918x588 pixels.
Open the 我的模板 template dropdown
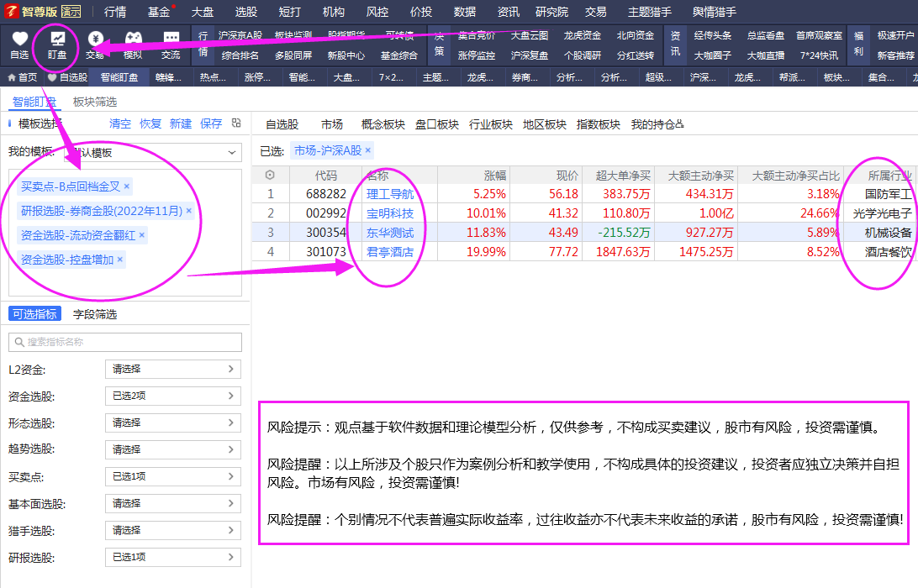coord(153,153)
